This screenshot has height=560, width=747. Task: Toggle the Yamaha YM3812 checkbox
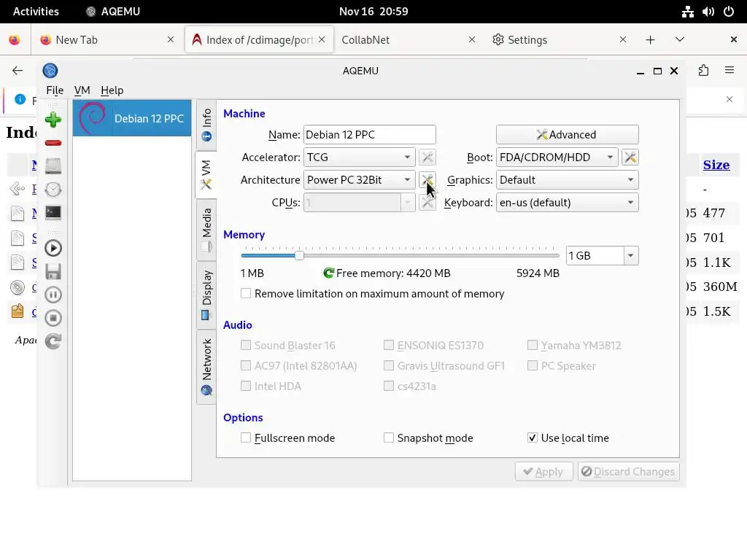[533, 345]
